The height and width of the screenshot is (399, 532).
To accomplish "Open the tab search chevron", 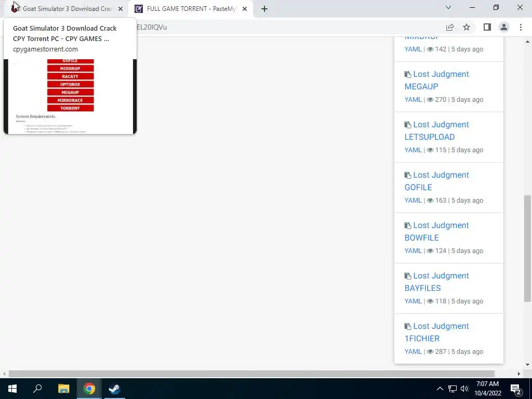I will 448,7.
